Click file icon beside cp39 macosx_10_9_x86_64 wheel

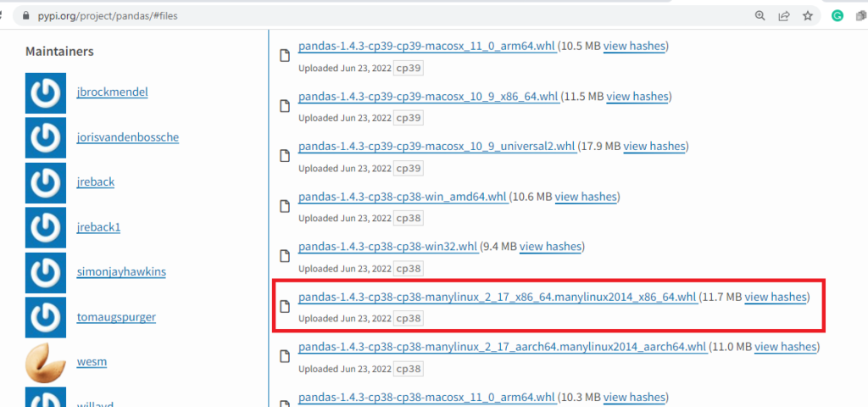click(285, 106)
